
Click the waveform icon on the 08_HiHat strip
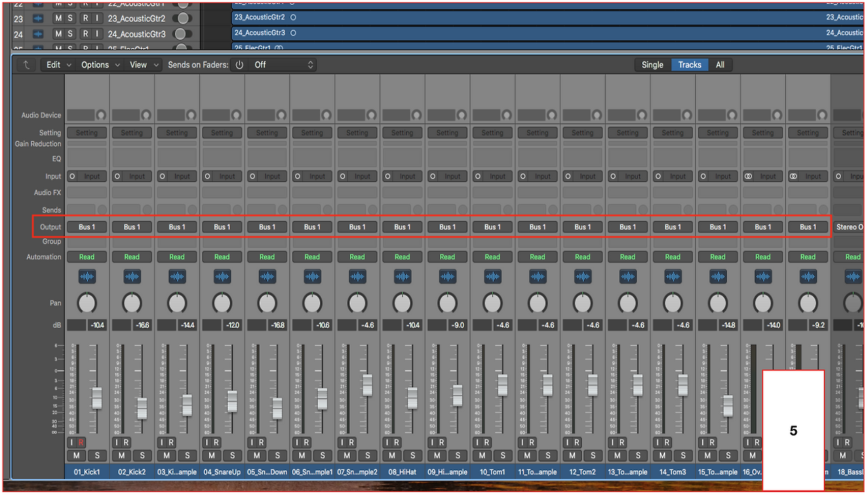[x=403, y=277]
